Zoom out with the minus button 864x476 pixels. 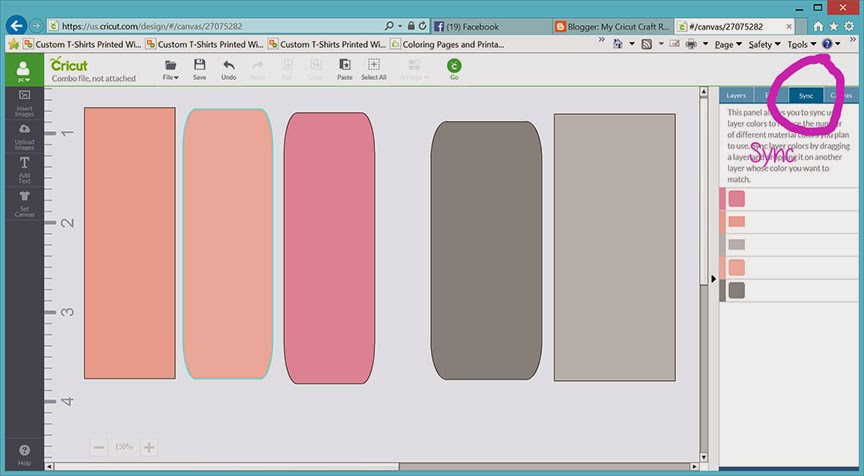click(x=99, y=447)
